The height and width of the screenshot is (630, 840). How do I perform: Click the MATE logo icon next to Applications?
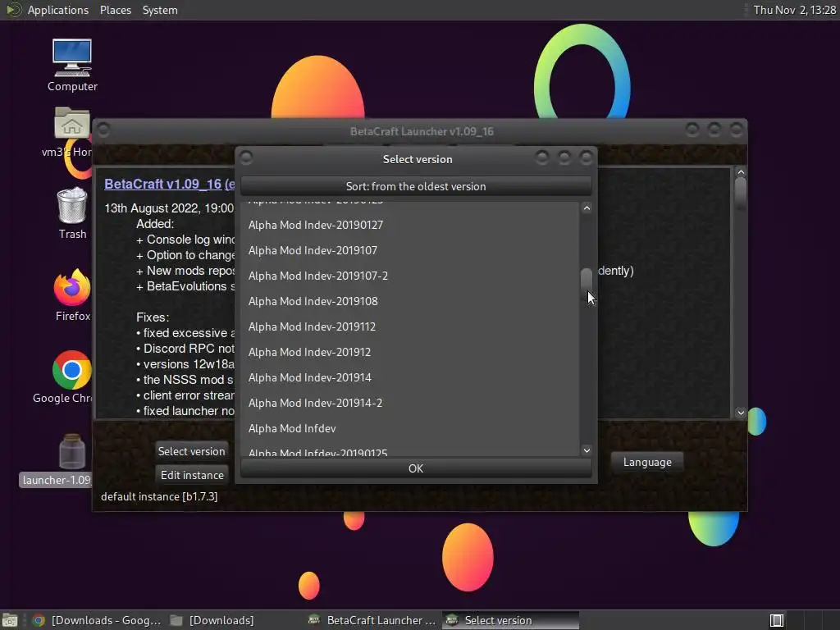pos(13,10)
